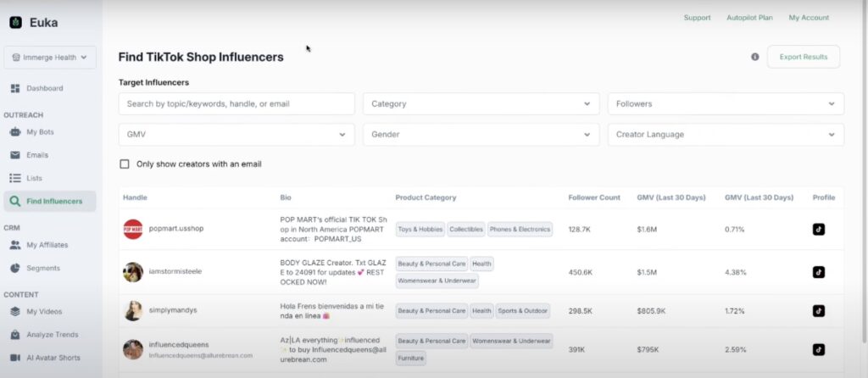This screenshot has width=868, height=378.
Task: Click the popmart.usshop handle
Action: 176,229
